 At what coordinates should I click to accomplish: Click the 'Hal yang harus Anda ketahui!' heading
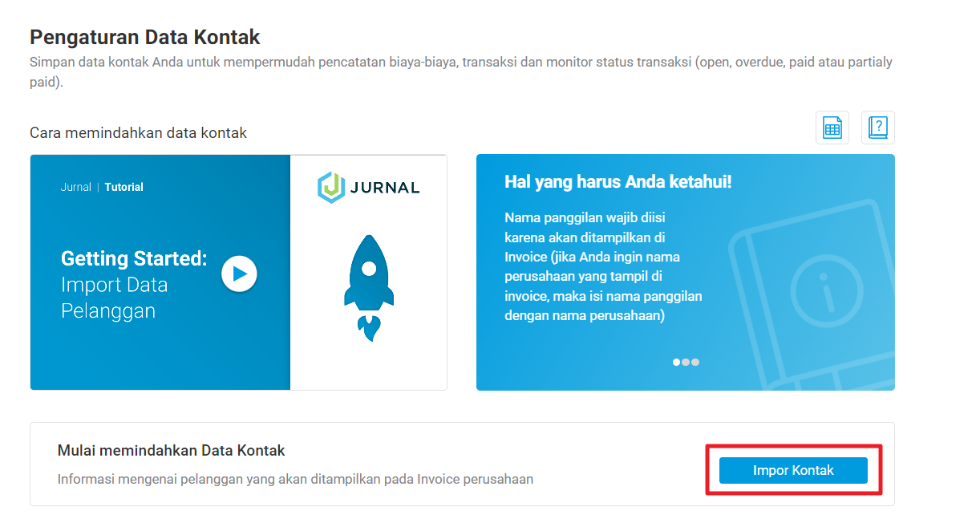coord(618,182)
